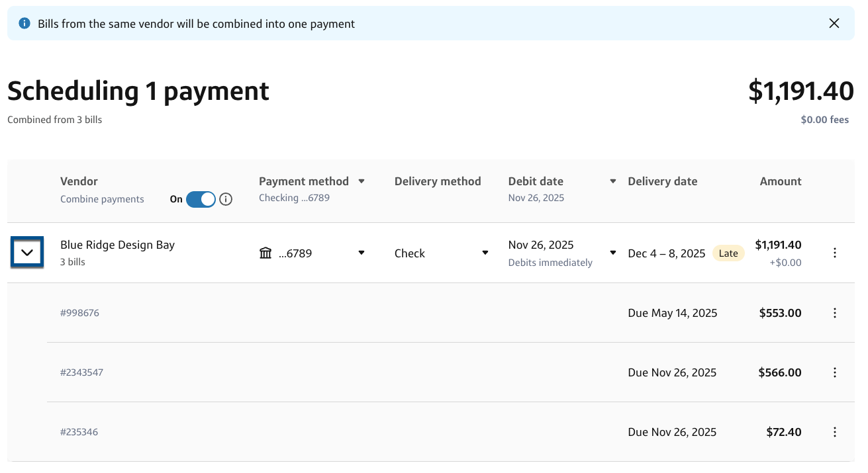Click the Blue Ridge Design Bay vendor name
Viewport: 868px width, 473px height.
point(117,245)
